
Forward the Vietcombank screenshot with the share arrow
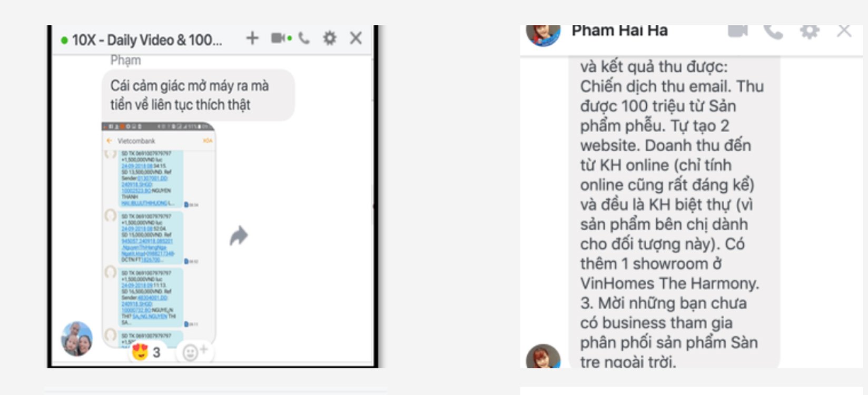pyautogui.click(x=239, y=235)
